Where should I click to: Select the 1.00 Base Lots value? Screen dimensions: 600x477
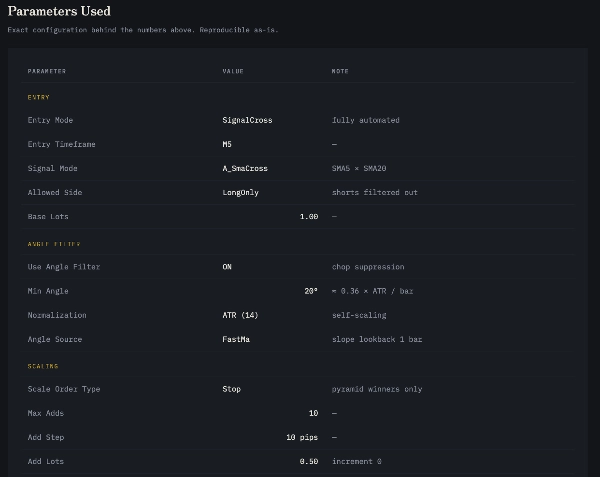pos(309,217)
